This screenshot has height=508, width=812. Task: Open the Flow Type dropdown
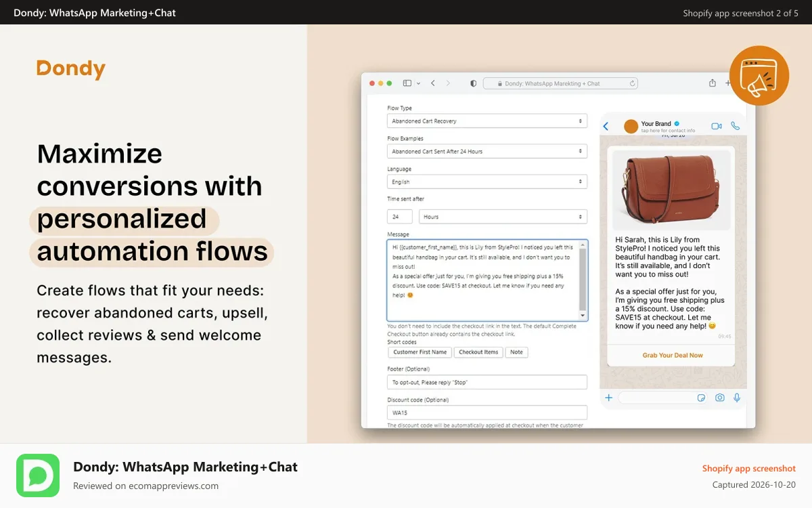487,121
